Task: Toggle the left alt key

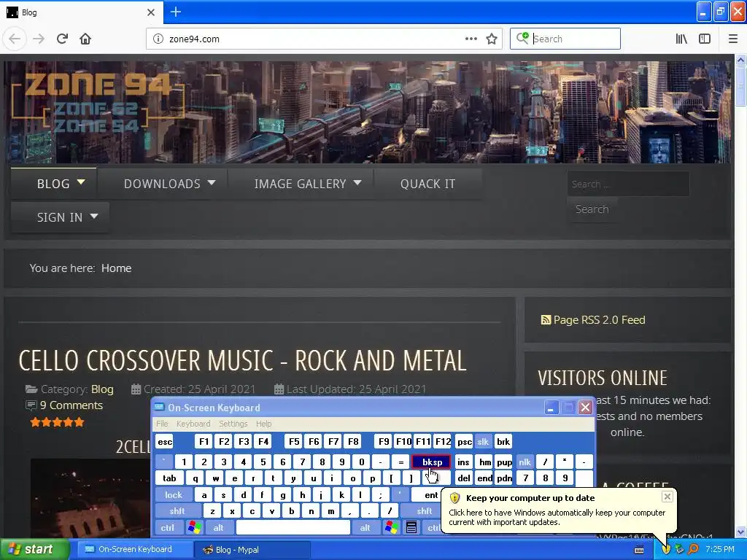Action: [x=218, y=527]
